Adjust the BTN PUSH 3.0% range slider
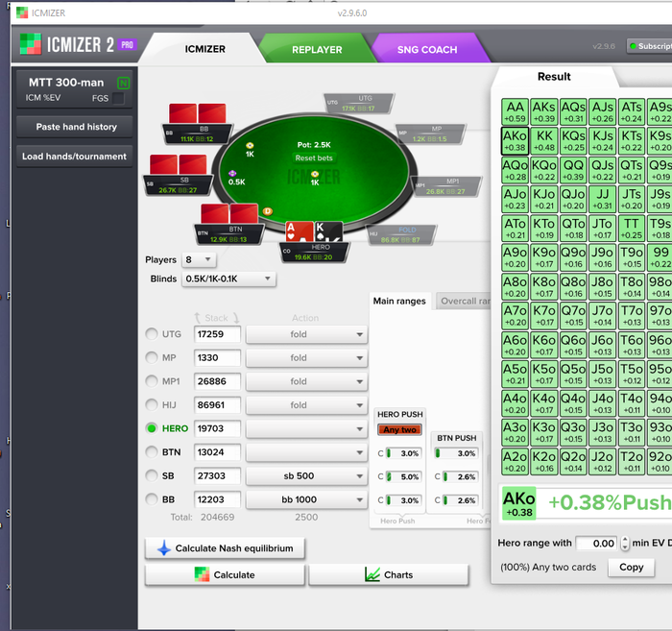 click(x=457, y=453)
